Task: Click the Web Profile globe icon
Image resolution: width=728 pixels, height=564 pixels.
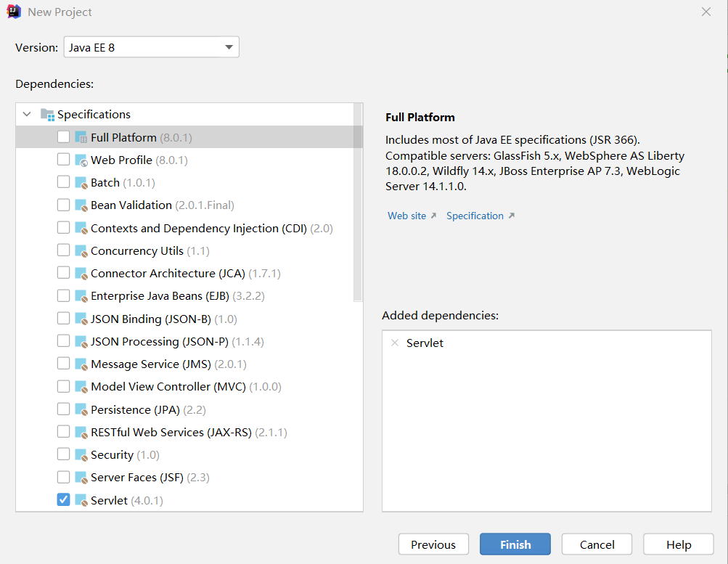Action: [81, 160]
